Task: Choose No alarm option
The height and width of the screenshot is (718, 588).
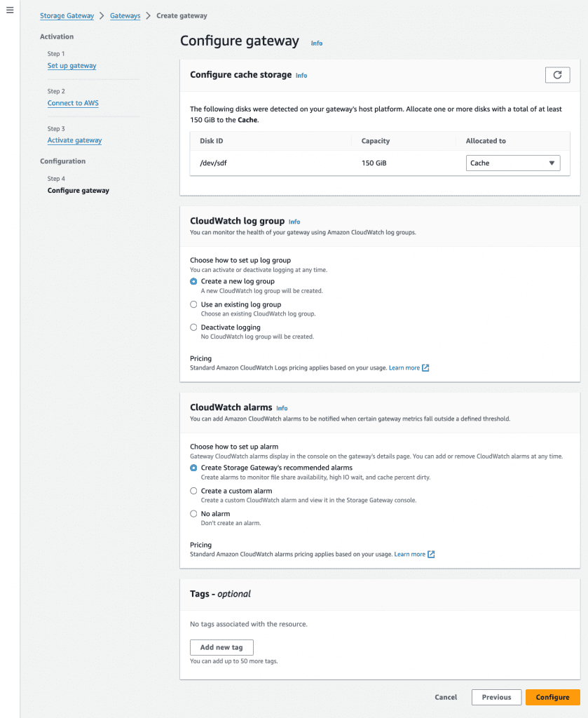Action: coord(193,513)
